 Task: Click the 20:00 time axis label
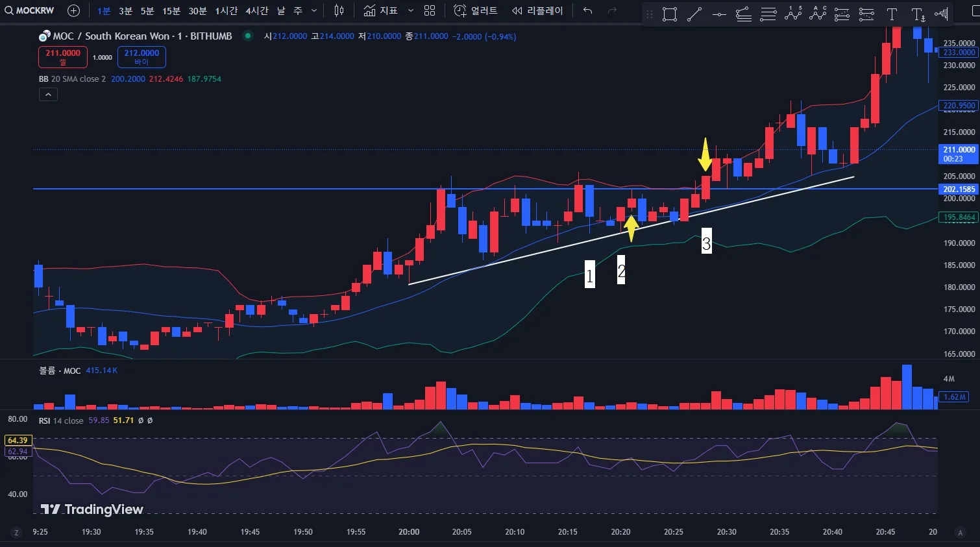(409, 532)
